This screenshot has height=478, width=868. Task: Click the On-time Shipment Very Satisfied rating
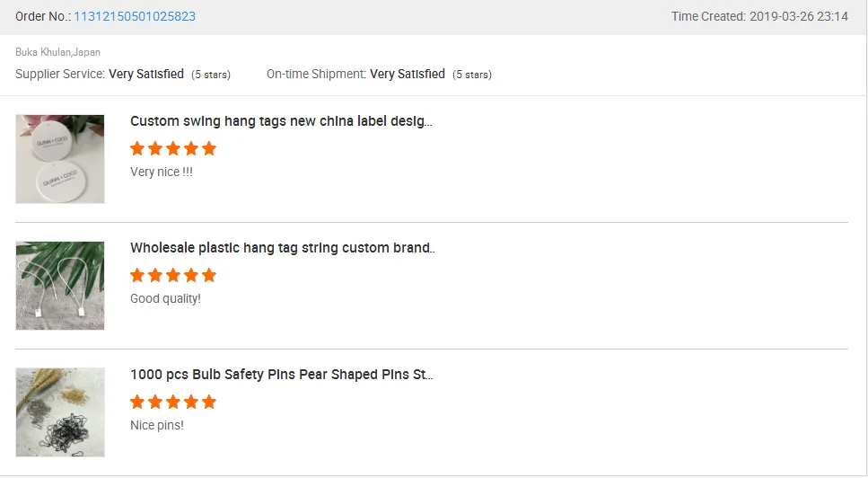408,74
